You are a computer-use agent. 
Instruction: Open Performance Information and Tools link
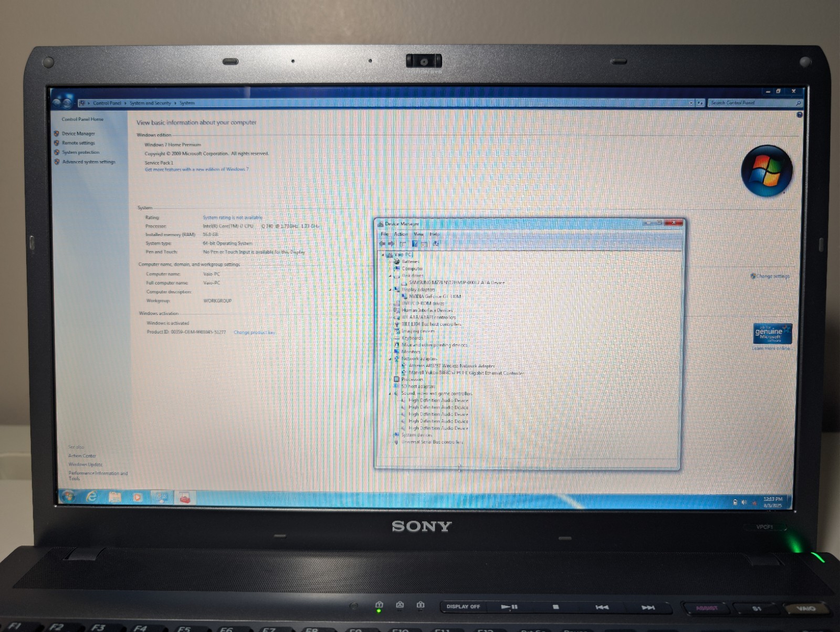click(98, 476)
